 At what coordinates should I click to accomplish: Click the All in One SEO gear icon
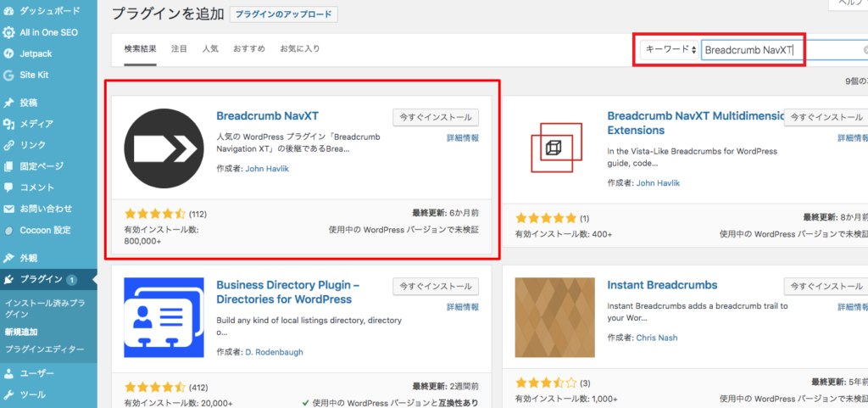pos(8,33)
